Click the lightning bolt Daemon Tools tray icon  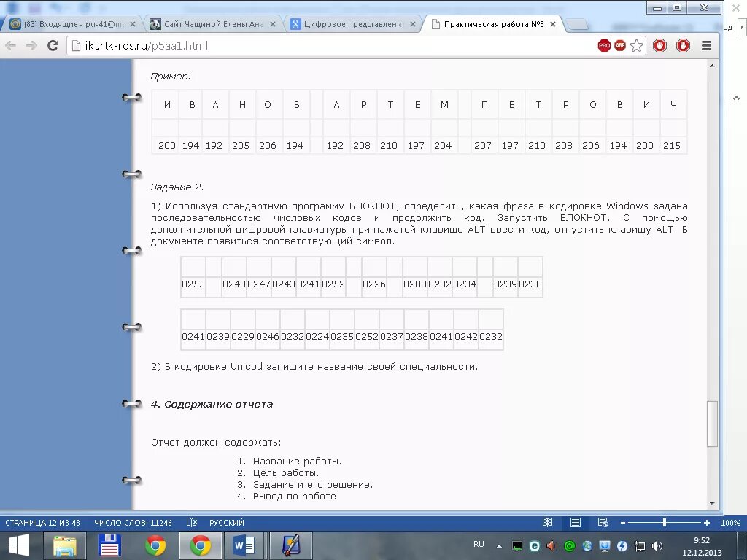pyautogui.click(x=622, y=546)
